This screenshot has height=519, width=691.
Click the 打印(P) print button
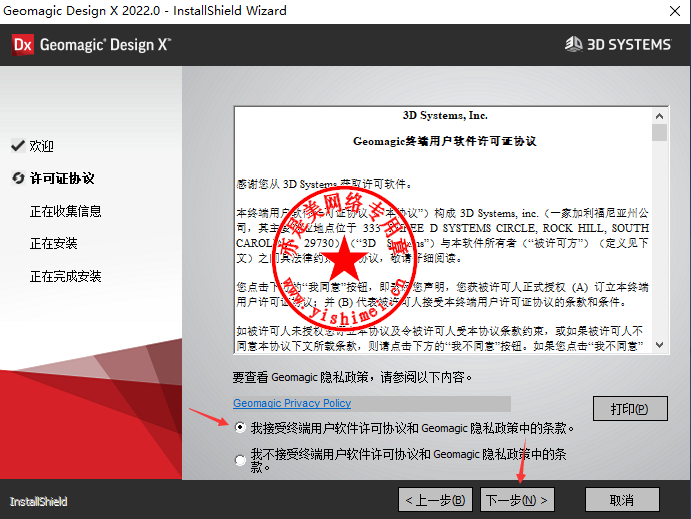point(630,409)
